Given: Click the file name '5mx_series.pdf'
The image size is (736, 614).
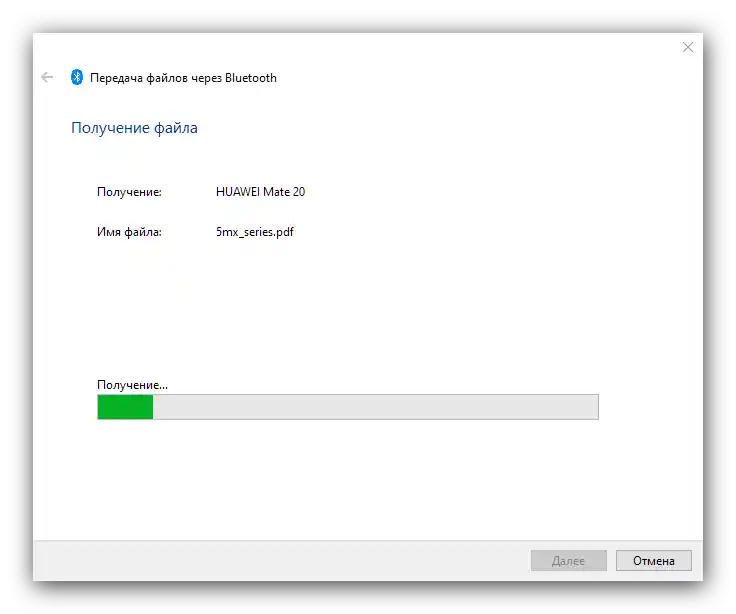Looking at the screenshot, I should pos(255,232).
